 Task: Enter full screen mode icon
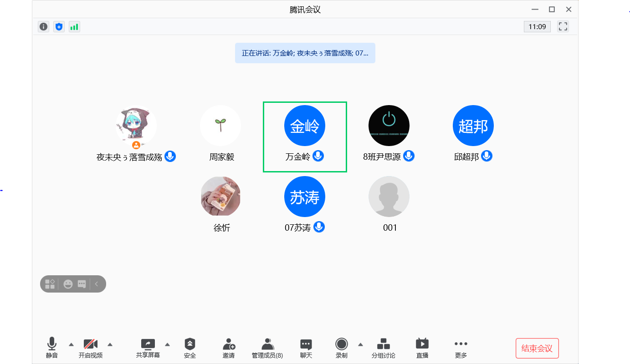click(x=563, y=27)
